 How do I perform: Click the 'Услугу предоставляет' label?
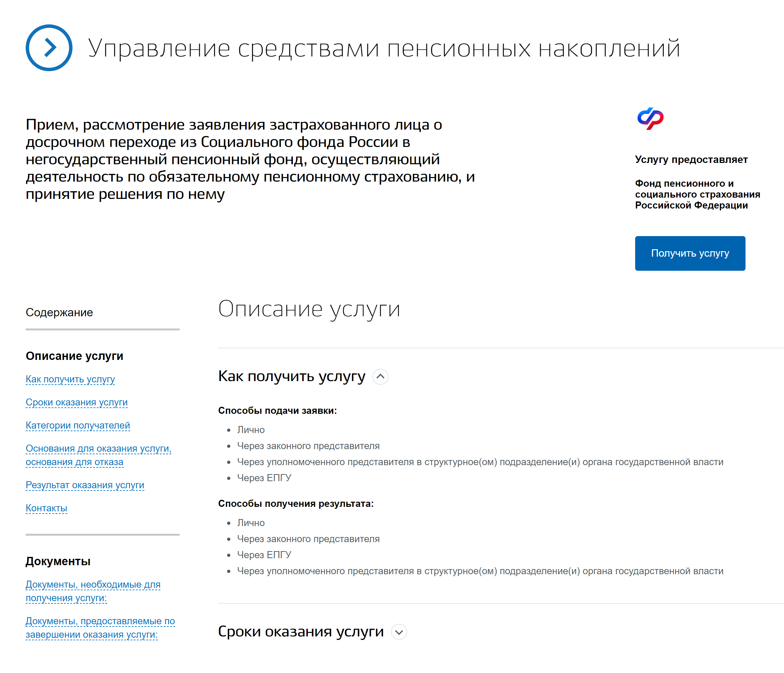pos(691,160)
